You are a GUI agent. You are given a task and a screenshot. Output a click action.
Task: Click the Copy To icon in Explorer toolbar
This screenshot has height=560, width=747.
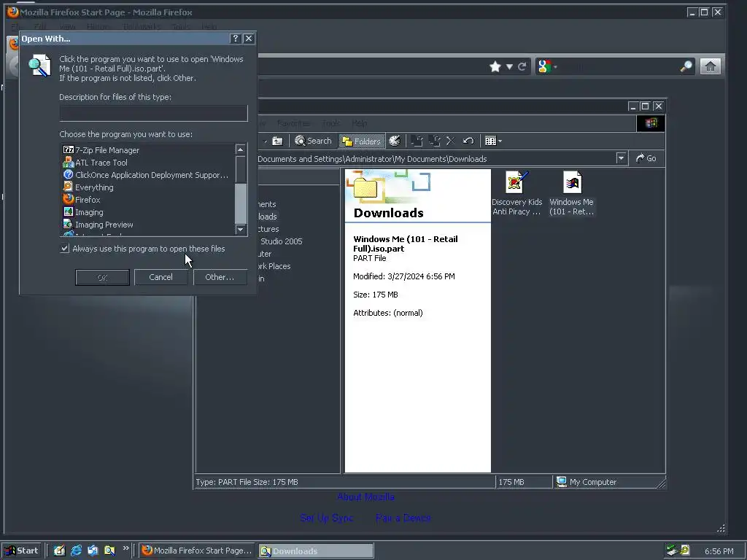click(434, 141)
